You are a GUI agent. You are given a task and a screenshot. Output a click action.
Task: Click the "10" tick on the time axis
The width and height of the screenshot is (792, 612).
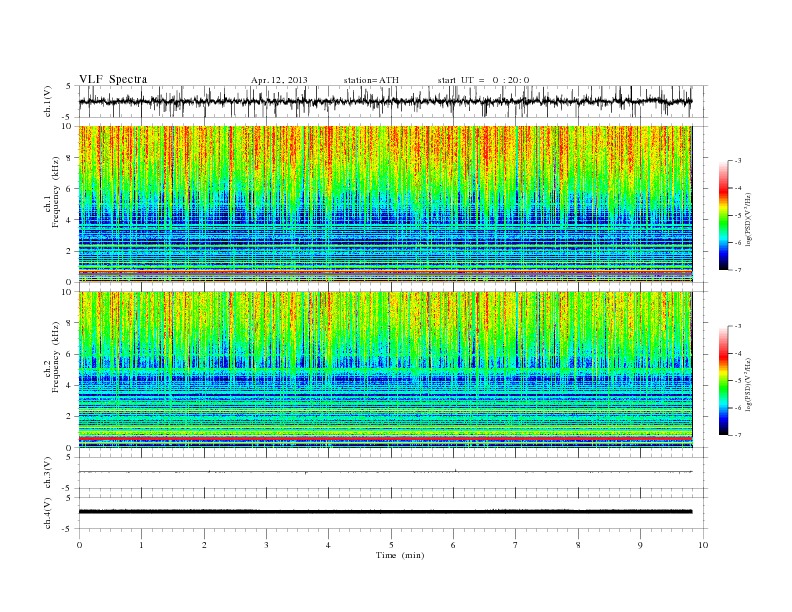(x=703, y=545)
